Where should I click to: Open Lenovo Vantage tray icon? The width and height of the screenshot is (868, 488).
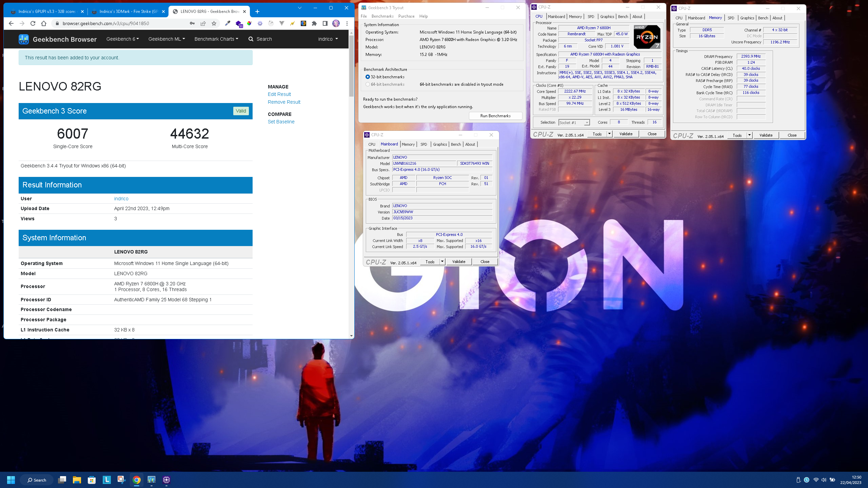tap(807, 480)
